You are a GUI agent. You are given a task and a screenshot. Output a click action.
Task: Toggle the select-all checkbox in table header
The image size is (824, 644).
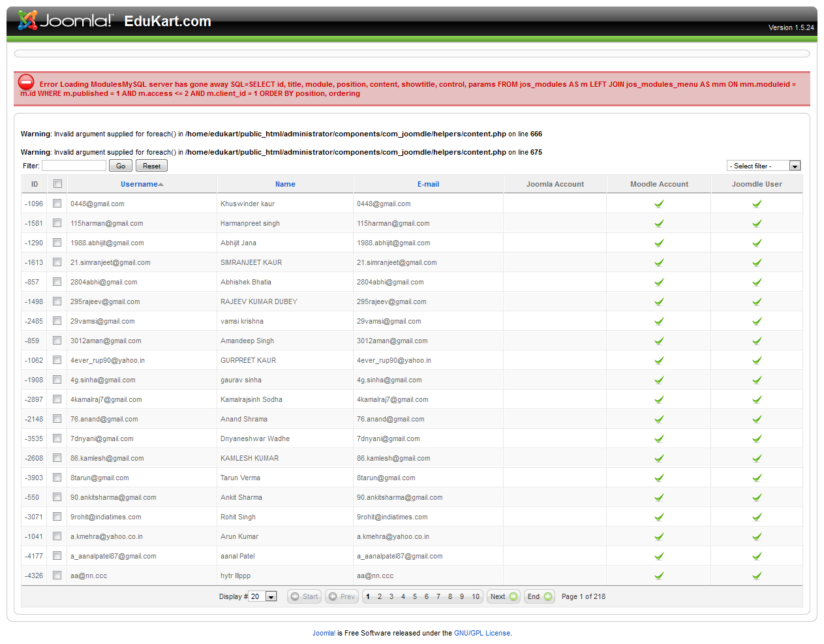[x=57, y=184]
